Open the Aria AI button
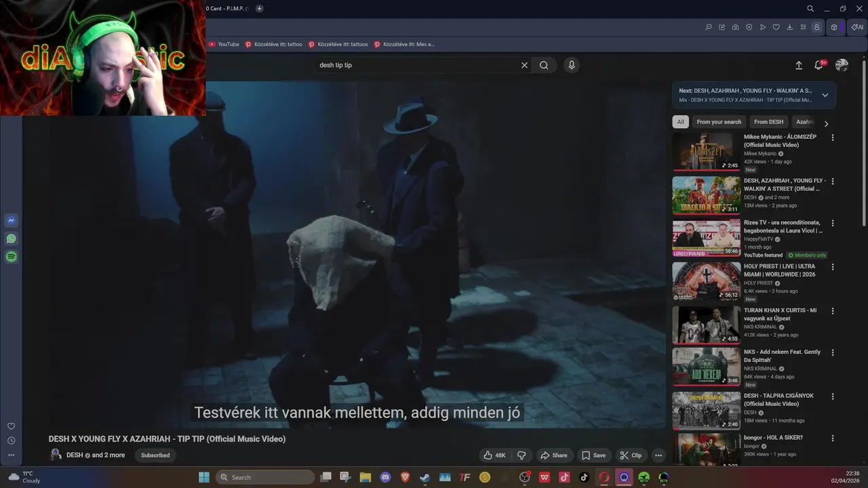Image resolution: width=868 pixels, height=488 pixels. tap(857, 27)
